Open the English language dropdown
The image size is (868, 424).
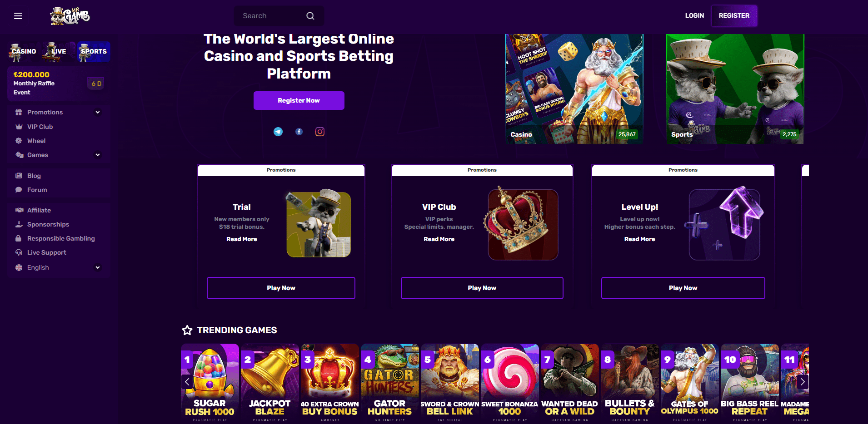point(58,267)
